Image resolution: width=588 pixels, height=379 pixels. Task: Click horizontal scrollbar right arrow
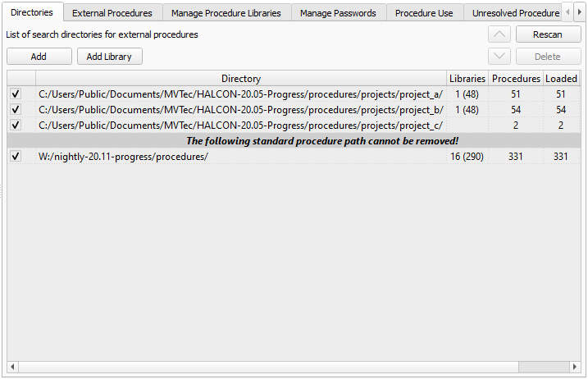[576, 367]
